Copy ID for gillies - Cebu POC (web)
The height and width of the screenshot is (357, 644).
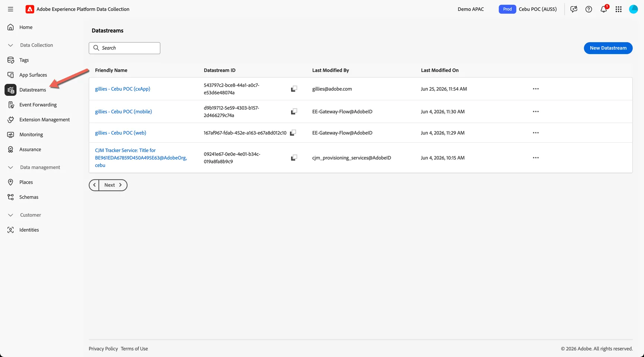(293, 133)
